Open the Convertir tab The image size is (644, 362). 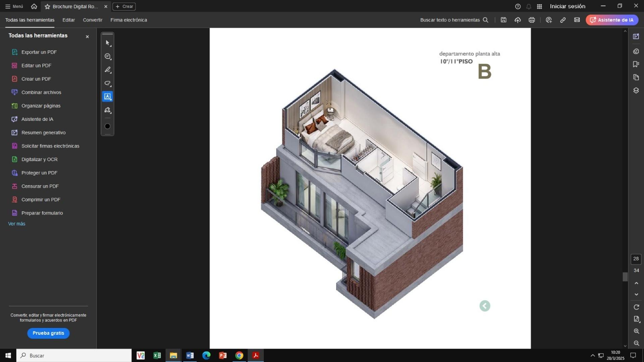tap(93, 20)
